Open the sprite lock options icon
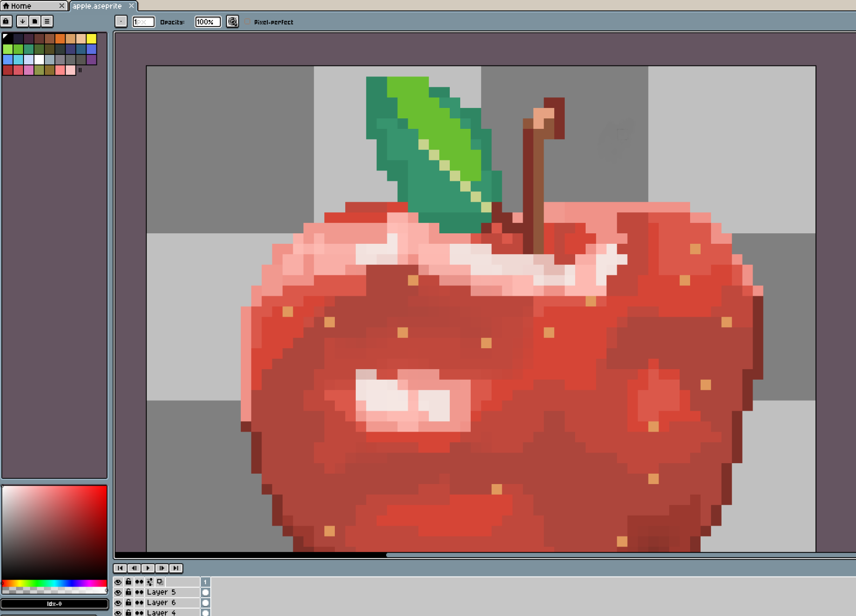Screen dimensions: 856x616 click(x=5, y=21)
